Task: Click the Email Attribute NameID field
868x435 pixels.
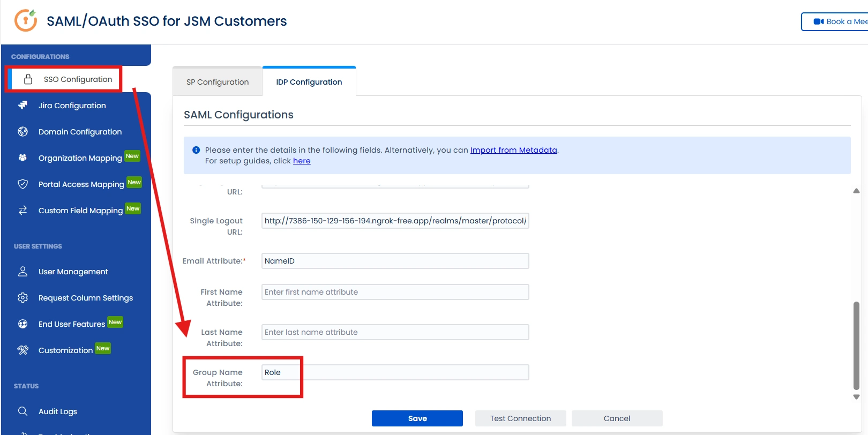Action: click(x=395, y=261)
